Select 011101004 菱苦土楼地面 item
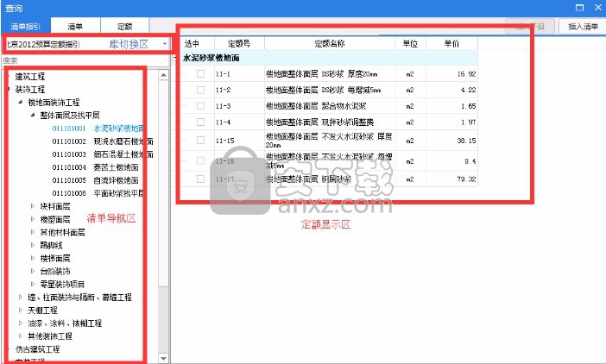606x364 pixels. coord(95,167)
